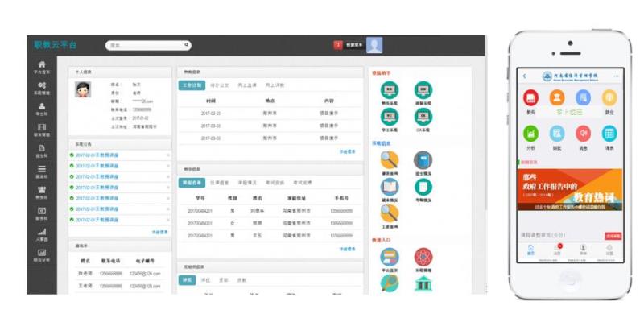
Task: Open the house-shaped home icon in left sidebar
Action: tap(42, 64)
